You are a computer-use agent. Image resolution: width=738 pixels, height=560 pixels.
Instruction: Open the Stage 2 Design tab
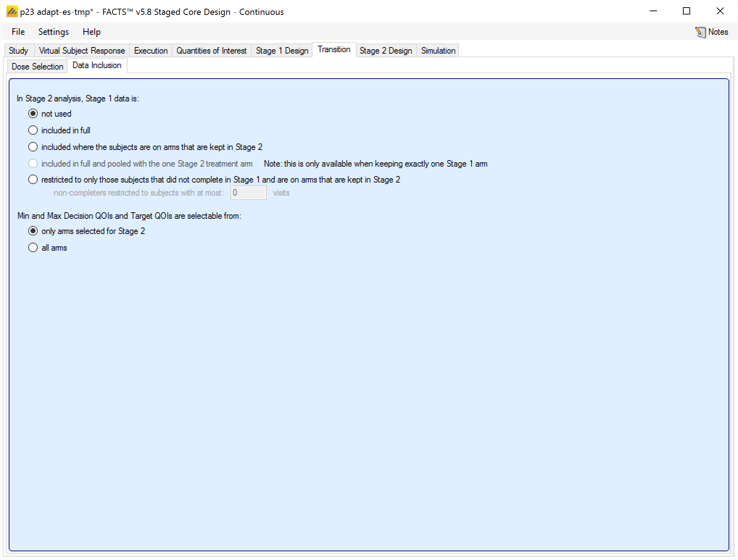pyautogui.click(x=386, y=51)
